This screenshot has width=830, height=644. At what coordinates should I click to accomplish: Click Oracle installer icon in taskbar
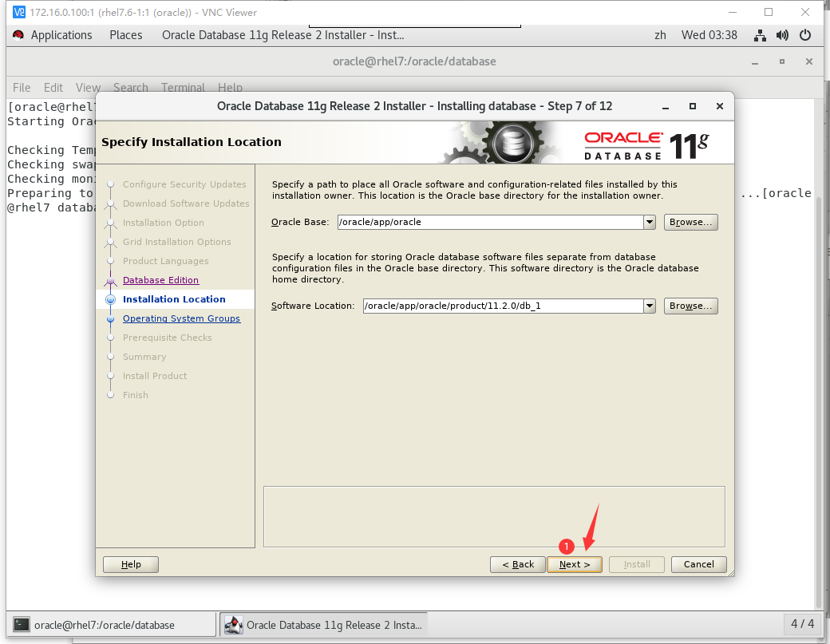point(233,625)
